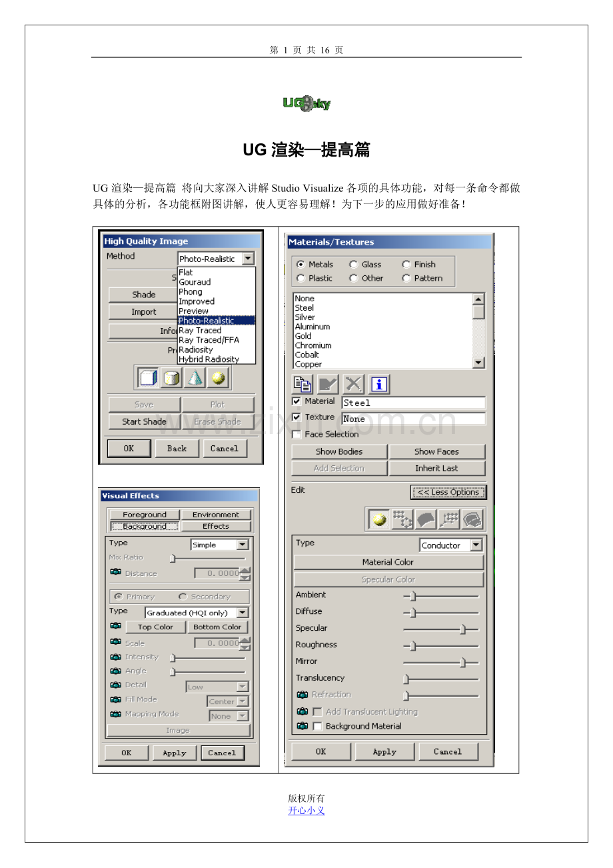Image resolution: width=613 pixels, height=868 pixels.
Task: Switch to the Environment tab
Action: pos(216,515)
